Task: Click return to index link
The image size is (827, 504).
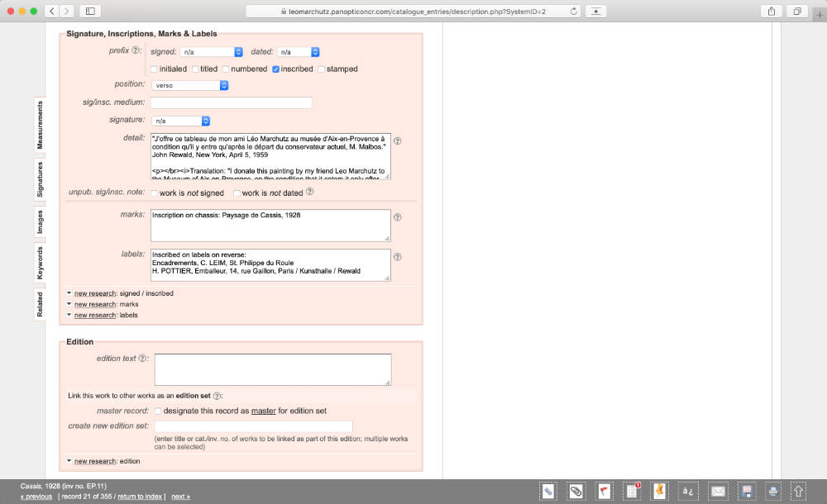Action: pyautogui.click(x=140, y=497)
